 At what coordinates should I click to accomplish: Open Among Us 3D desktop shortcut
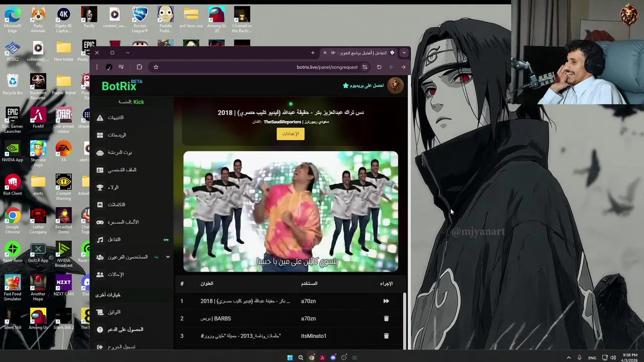click(x=216, y=20)
